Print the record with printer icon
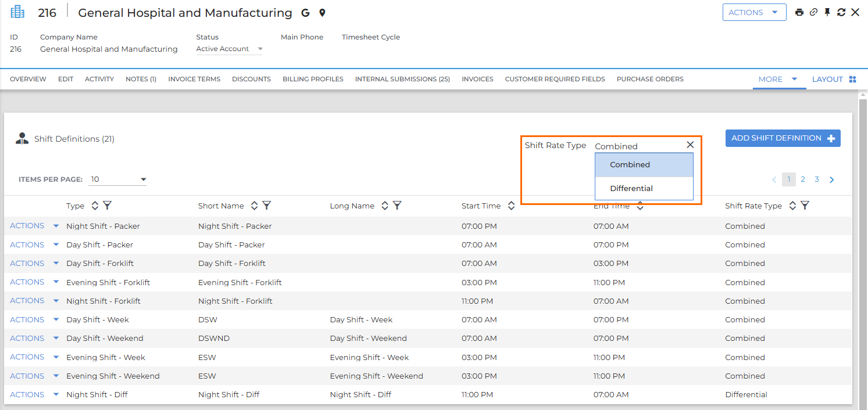 coord(799,12)
